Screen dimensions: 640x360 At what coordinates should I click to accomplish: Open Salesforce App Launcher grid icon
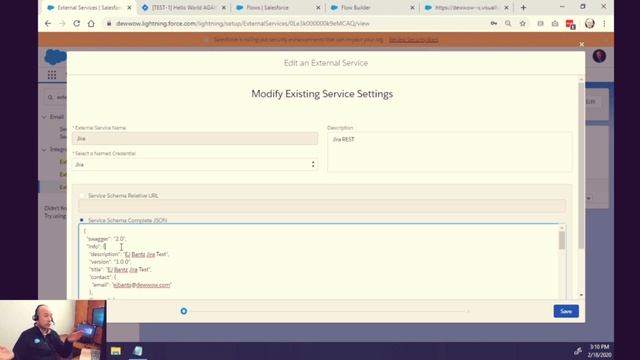52,75
